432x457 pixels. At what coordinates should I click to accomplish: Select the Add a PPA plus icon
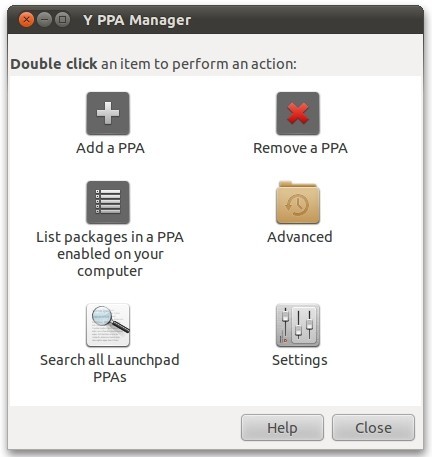(108, 113)
